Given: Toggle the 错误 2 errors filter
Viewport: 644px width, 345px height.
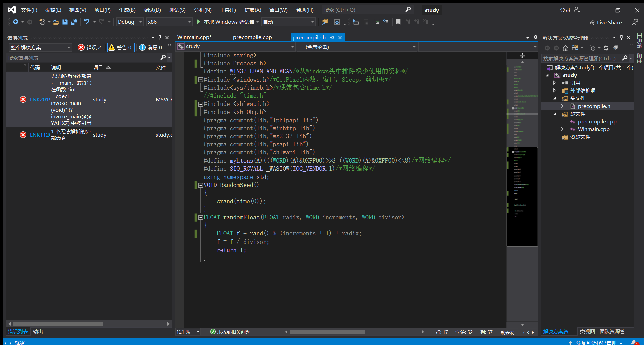Looking at the screenshot, I should [x=90, y=48].
